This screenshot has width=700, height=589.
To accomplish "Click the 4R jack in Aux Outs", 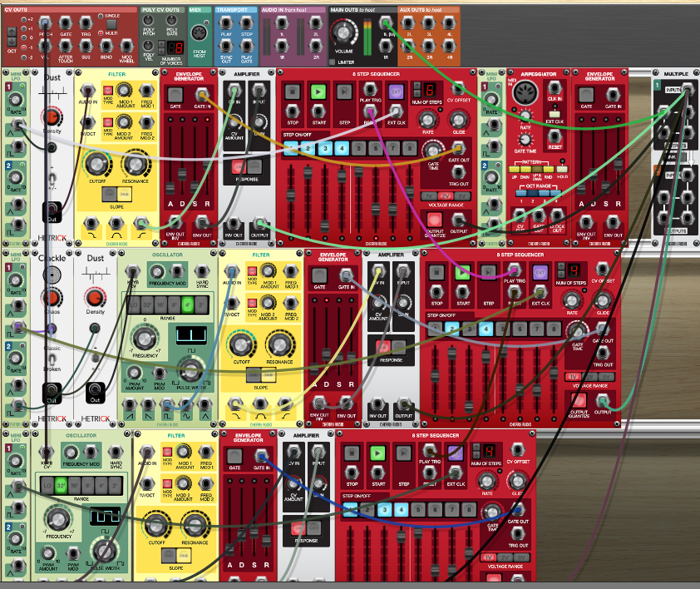I will pyautogui.click(x=449, y=46).
